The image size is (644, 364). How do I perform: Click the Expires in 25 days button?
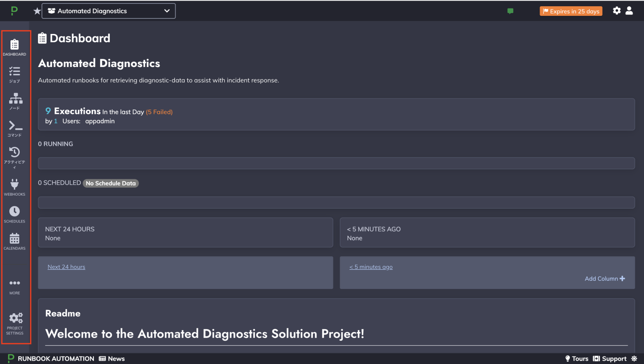click(x=571, y=11)
